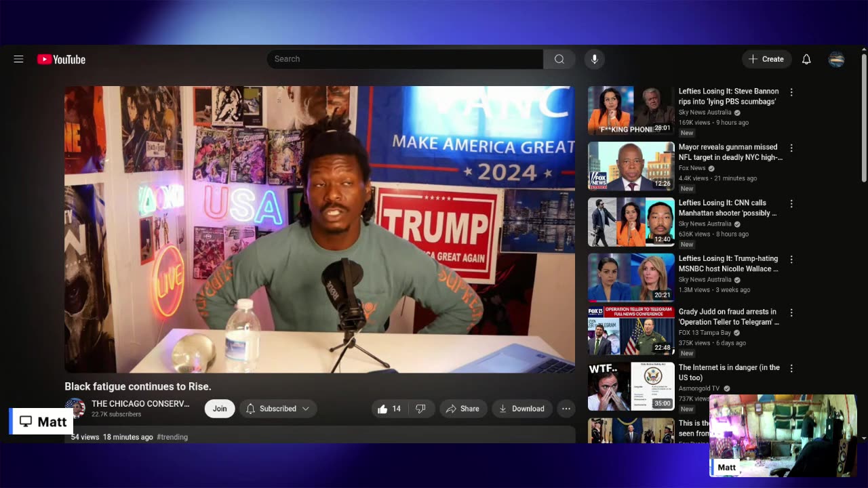Image resolution: width=868 pixels, height=488 pixels.
Task: Click the search input field
Action: [405, 59]
